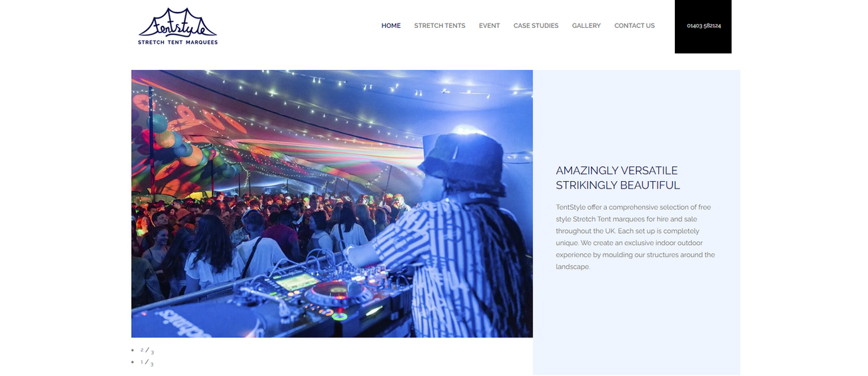This screenshot has height=376, width=868.
Task: Click the DJ party hero slide image
Action: coord(332,204)
